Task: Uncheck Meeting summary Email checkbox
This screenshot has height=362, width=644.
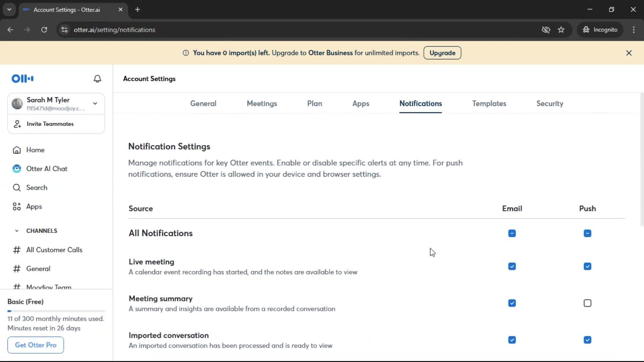Action: click(x=512, y=303)
